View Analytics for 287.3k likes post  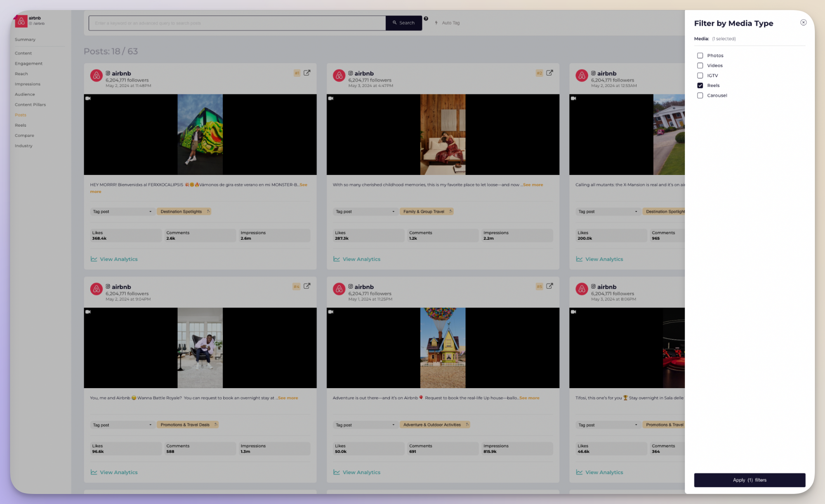point(357,259)
